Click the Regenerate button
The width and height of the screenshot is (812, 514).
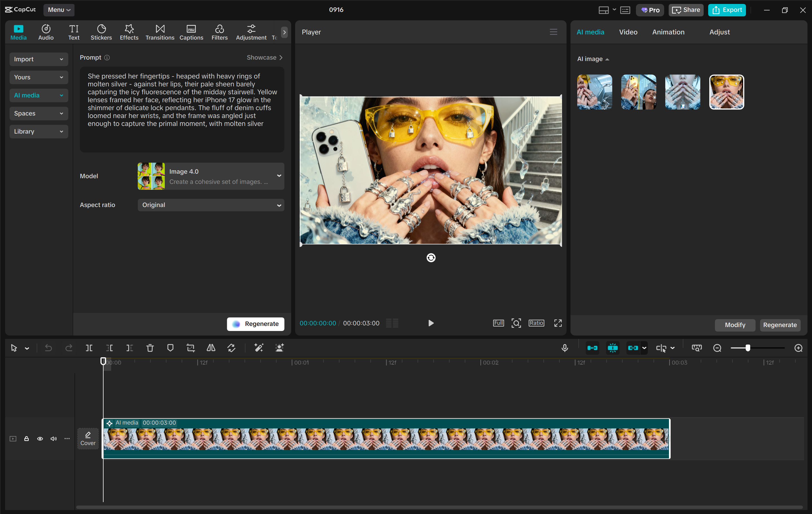(255, 324)
